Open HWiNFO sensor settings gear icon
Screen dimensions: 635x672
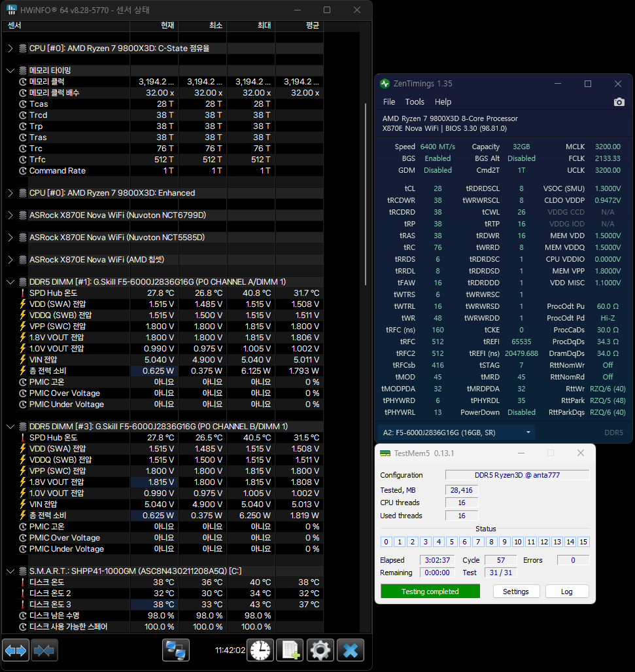(320, 650)
